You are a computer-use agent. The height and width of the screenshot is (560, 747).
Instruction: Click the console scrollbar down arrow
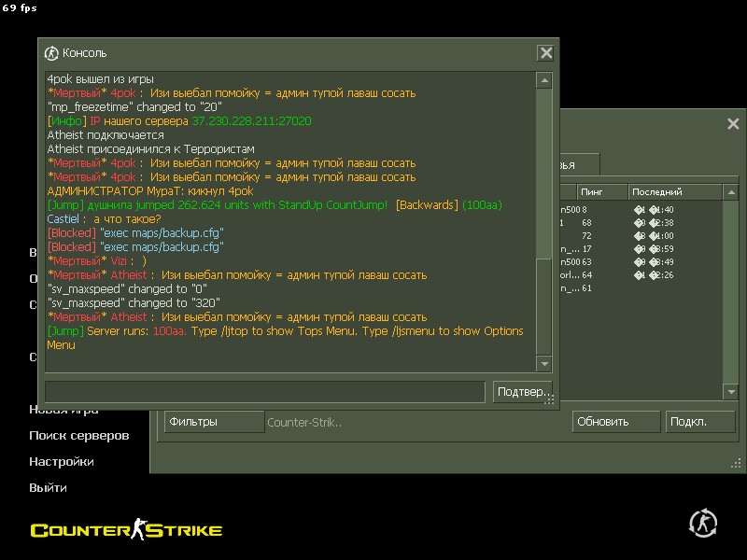click(544, 364)
